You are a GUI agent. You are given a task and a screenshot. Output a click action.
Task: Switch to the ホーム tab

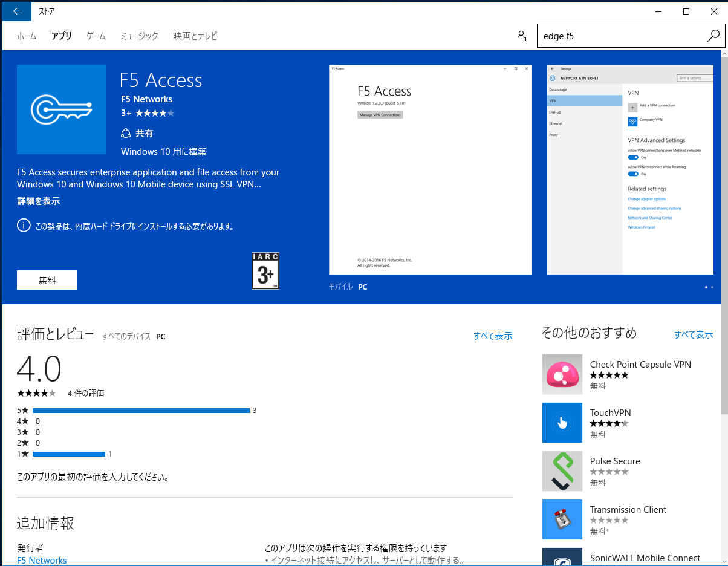click(x=27, y=36)
